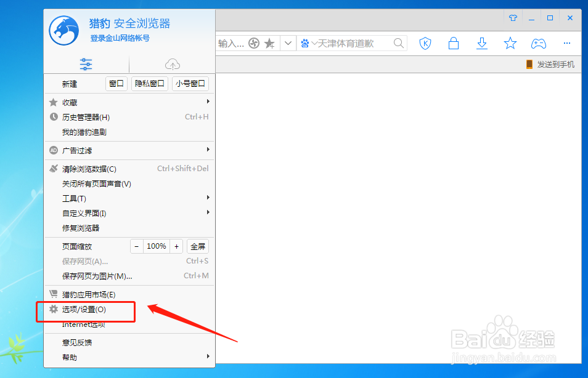Open the K shield security icon

[x=425, y=44]
